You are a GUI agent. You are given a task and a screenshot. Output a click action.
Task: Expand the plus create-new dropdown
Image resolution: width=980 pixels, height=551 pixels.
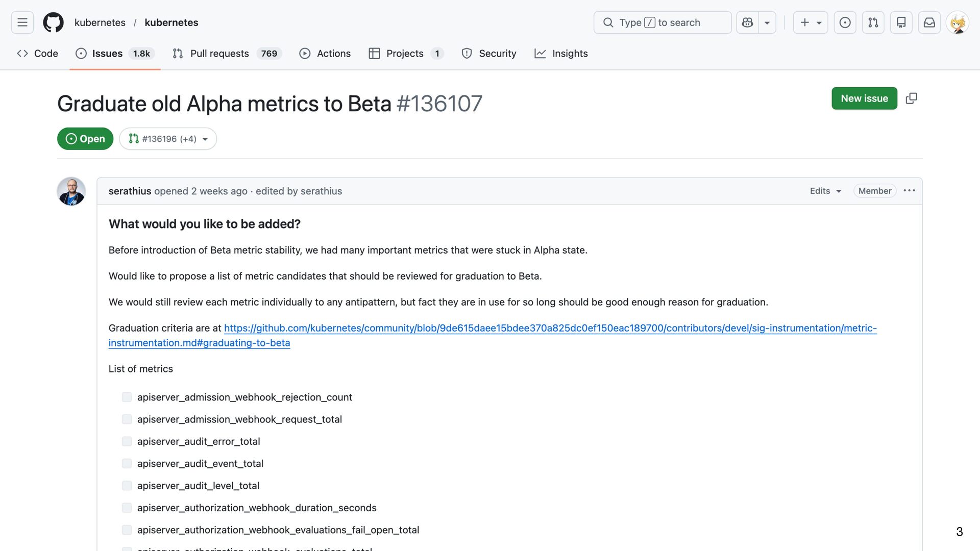pos(810,22)
